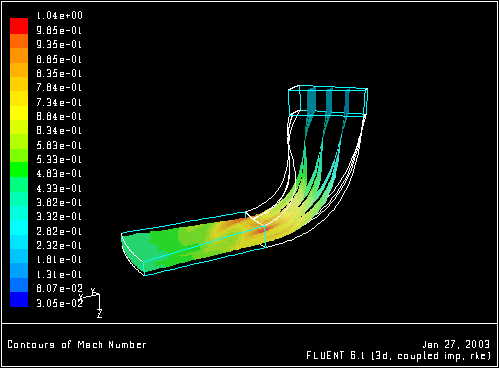Click the legend value 4.83e-01

(59, 173)
